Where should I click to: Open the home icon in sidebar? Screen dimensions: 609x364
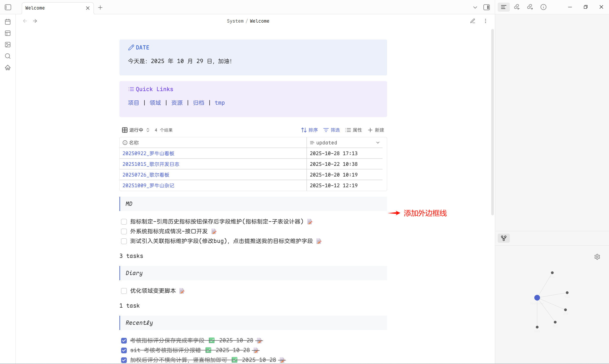[8, 68]
